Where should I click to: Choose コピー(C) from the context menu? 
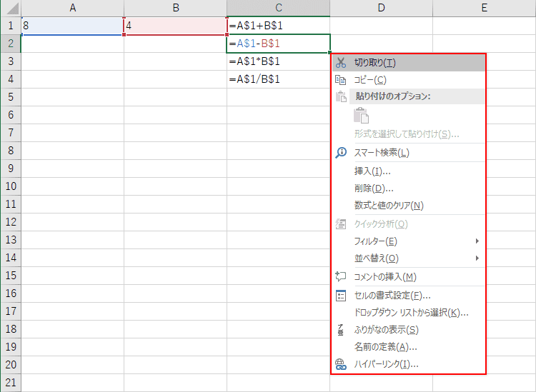tap(409, 80)
